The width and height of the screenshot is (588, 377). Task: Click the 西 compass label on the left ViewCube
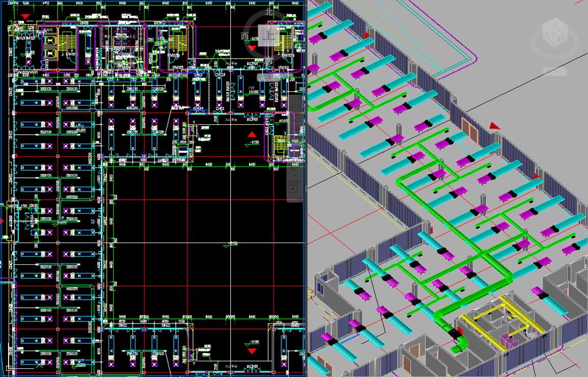tap(245, 36)
